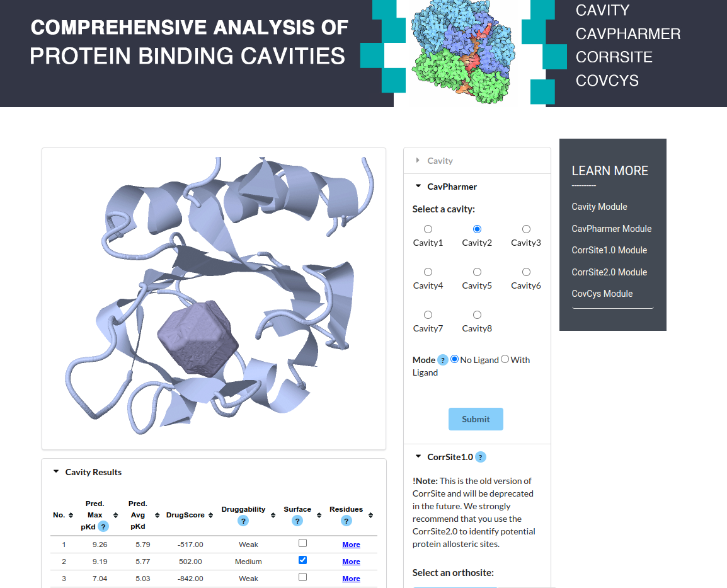The width and height of the screenshot is (727, 588).
Task: Click the Residues column help icon
Action: 346,521
